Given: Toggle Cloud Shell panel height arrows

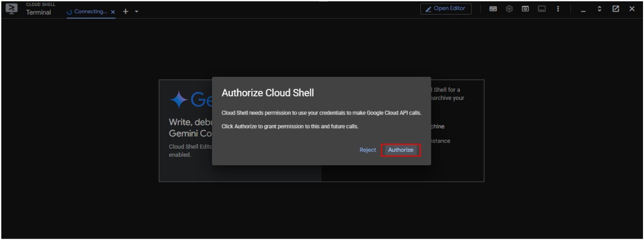Looking at the screenshot, I should (x=599, y=9).
